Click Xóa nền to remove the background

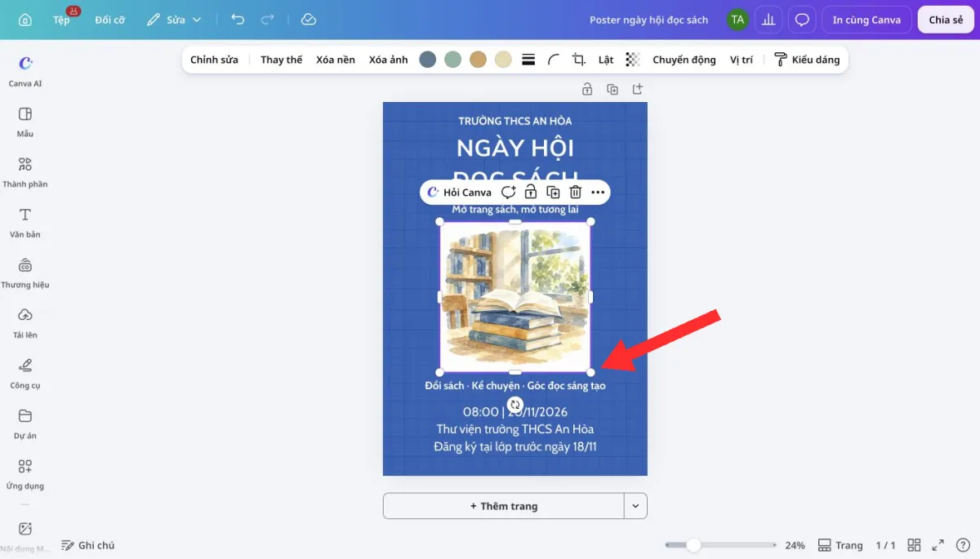(336, 60)
